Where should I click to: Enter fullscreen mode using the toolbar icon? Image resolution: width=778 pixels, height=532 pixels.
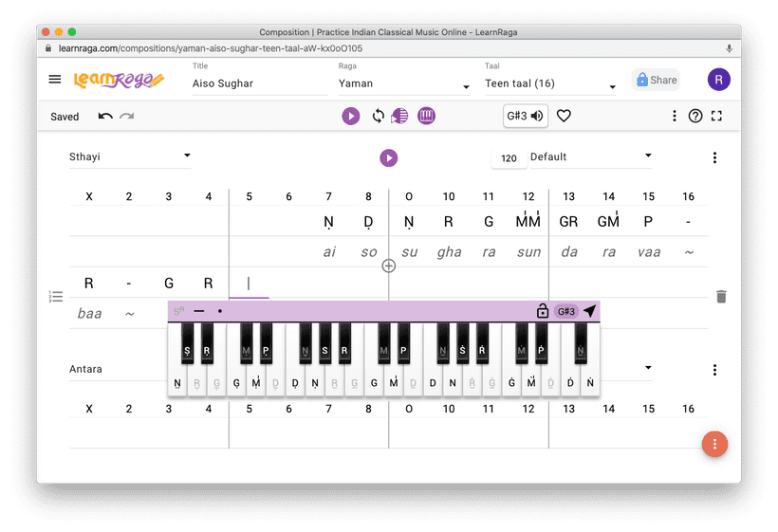point(716,116)
